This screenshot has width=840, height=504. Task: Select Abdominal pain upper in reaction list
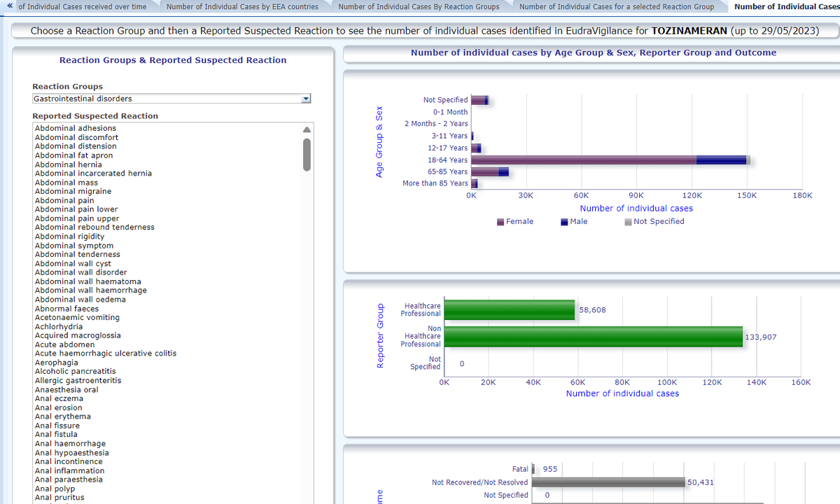point(77,218)
